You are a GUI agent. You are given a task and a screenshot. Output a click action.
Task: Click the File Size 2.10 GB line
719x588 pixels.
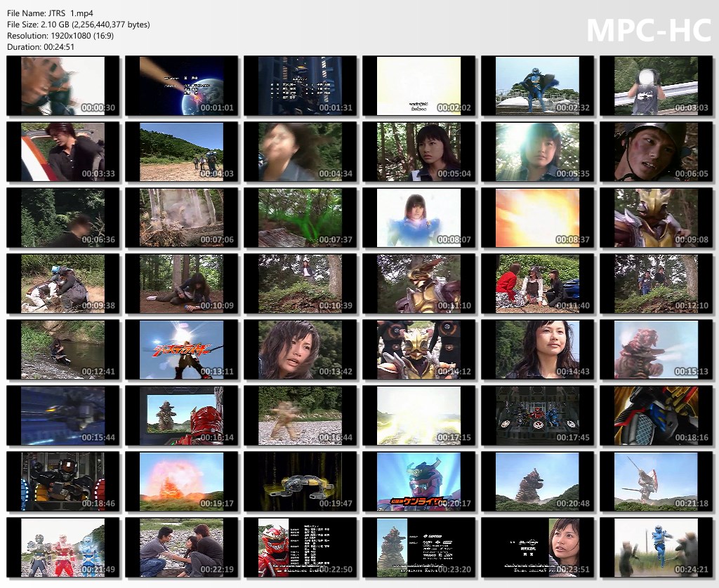79,25
